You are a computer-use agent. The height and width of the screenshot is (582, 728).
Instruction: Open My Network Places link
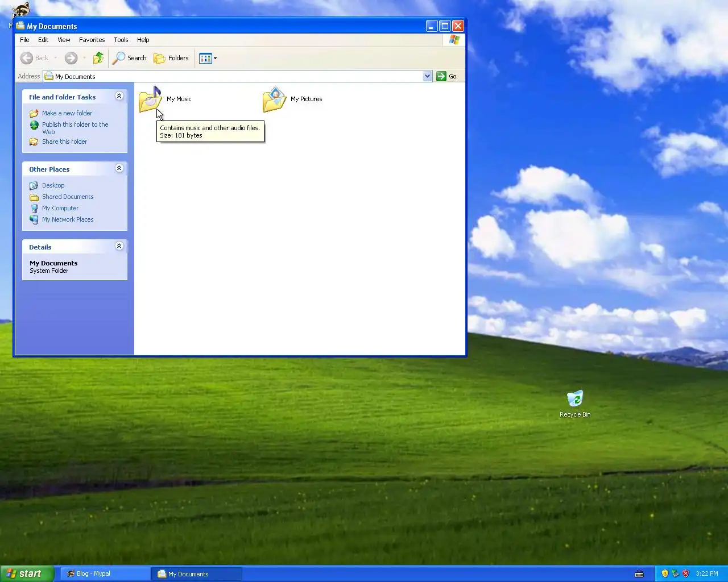[x=68, y=219]
